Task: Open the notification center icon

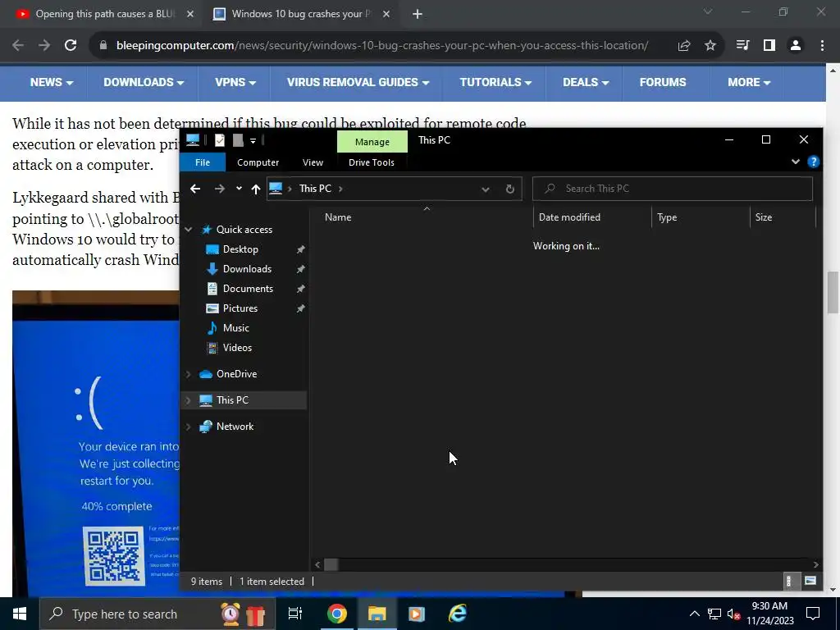Action: coord(813,614)
